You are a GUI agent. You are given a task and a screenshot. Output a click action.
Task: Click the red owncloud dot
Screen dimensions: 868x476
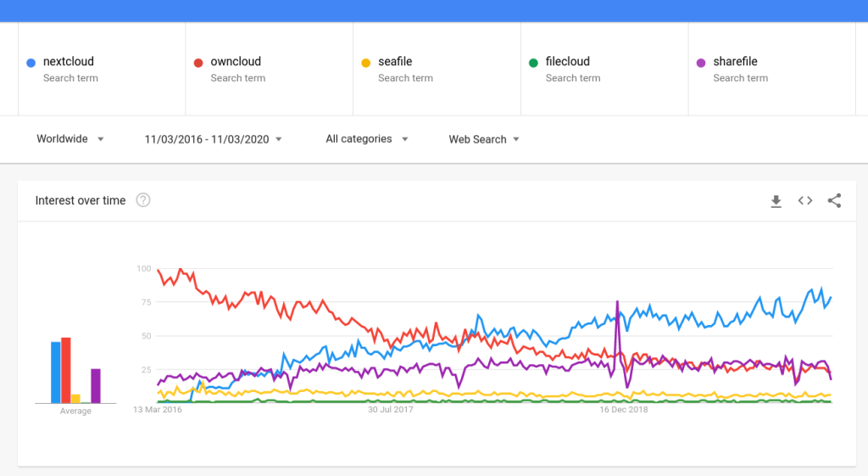click(x=198, y=63)
